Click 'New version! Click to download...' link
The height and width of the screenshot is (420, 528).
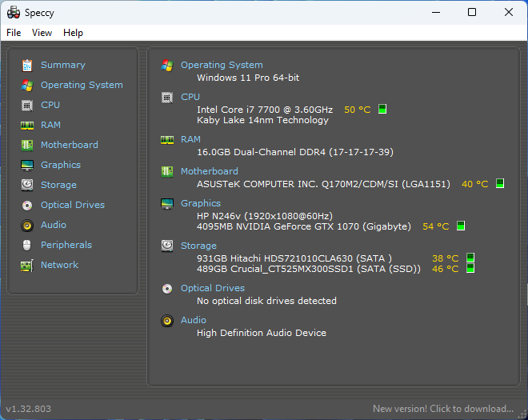click(x=443, y=409)
